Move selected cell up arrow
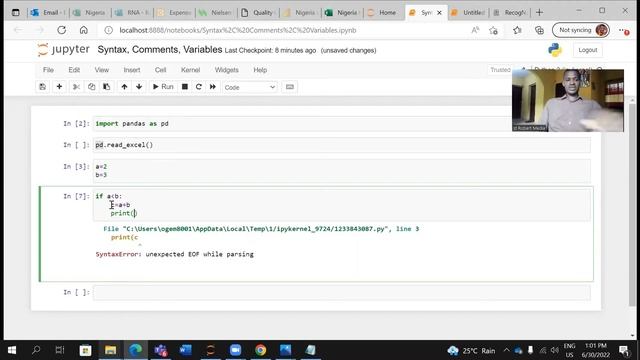 [x=124, y=87]
